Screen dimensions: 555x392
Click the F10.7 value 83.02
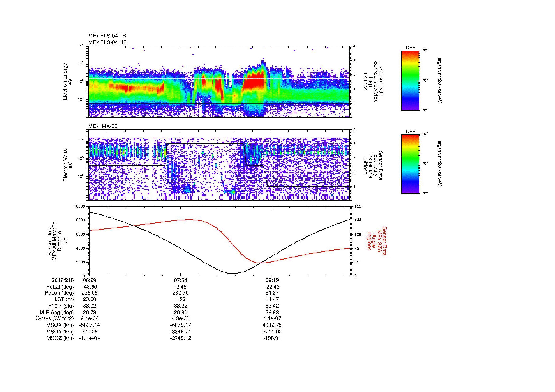coord(90,306)
